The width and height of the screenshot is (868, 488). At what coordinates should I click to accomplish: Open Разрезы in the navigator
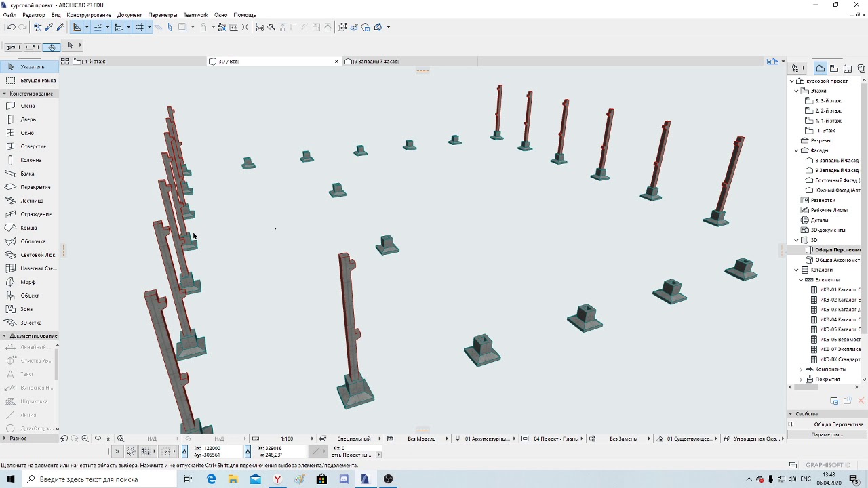(x=821, y=140)
